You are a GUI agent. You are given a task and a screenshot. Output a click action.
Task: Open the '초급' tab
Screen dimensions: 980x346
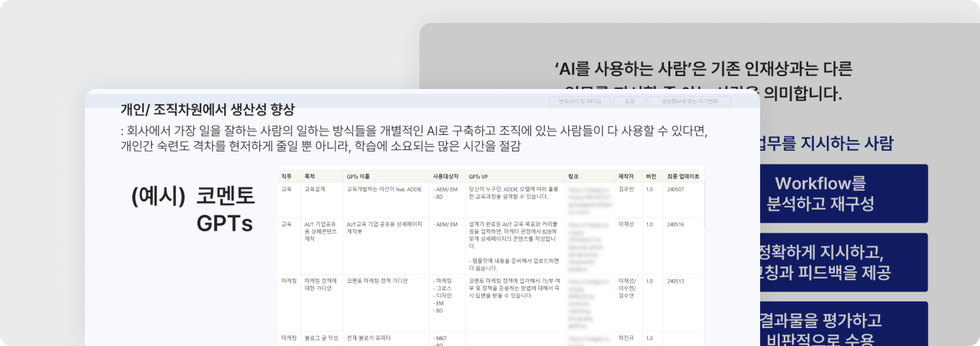tap(629, 102)
